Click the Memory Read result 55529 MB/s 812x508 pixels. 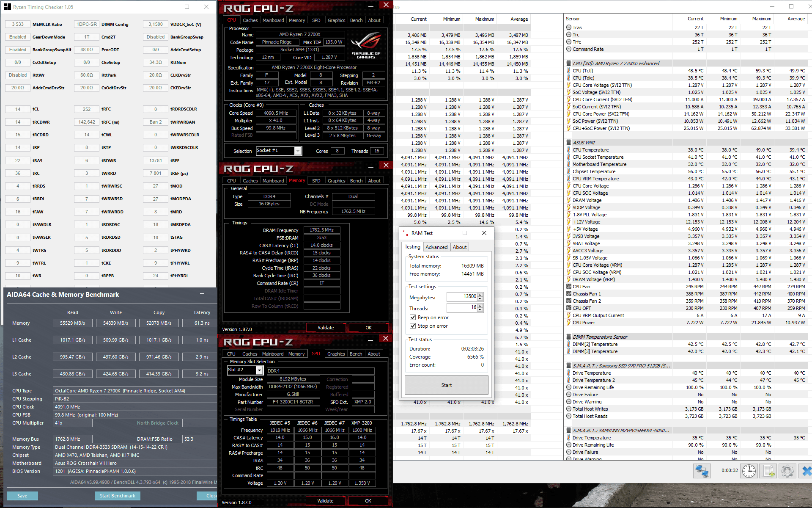[x=72, y=323]
